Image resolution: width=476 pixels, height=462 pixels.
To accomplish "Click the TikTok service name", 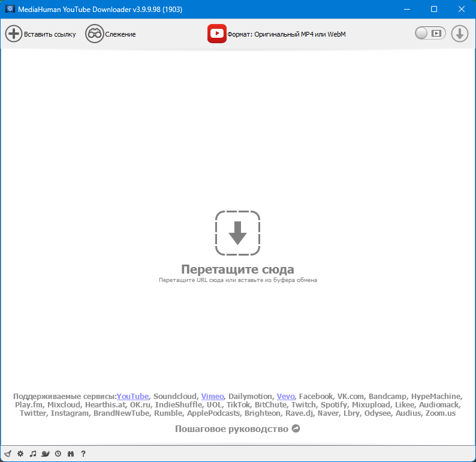I will pyautogui.click(x=238, y=405).
